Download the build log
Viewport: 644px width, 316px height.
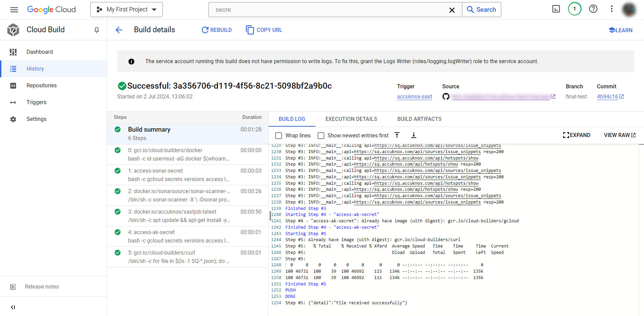point(413,135)
